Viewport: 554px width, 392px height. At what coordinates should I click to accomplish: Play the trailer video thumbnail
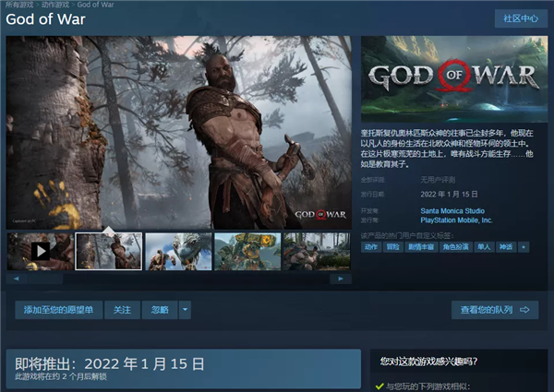pyautogui.click(x=41, y=251)
